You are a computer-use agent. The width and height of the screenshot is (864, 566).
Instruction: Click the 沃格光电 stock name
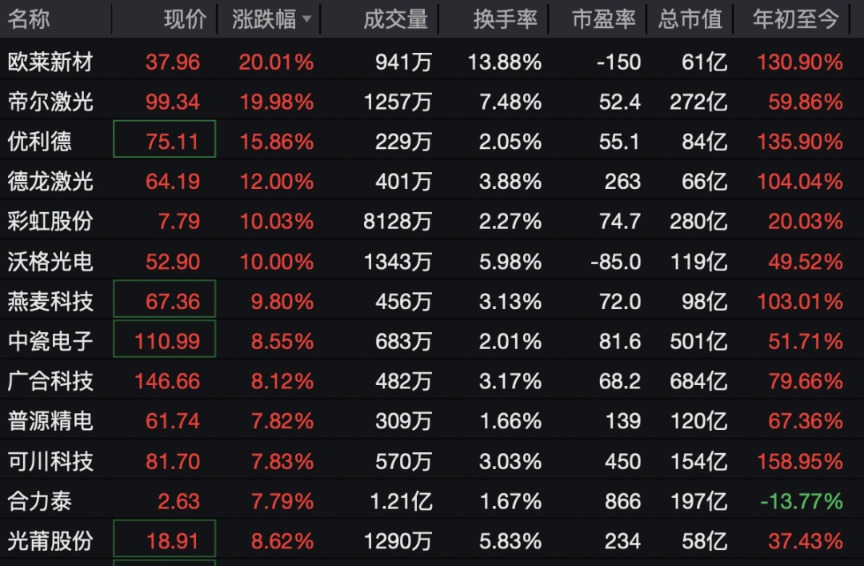click(x=50, y=261)
